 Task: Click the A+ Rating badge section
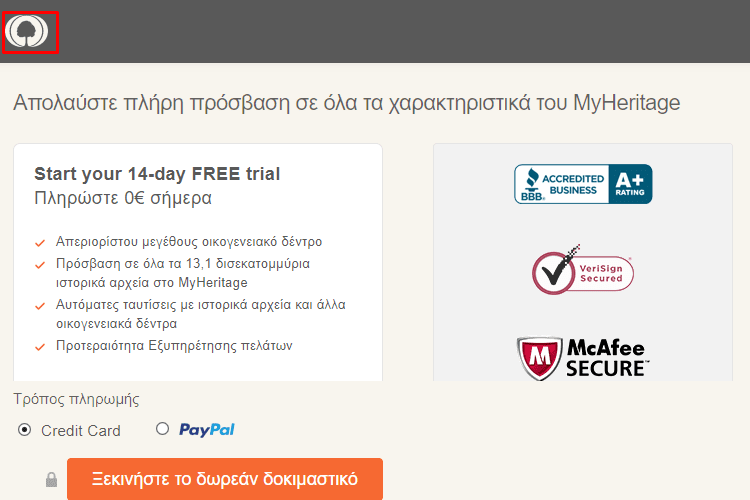pyautogui.click(x=630, y=184)
